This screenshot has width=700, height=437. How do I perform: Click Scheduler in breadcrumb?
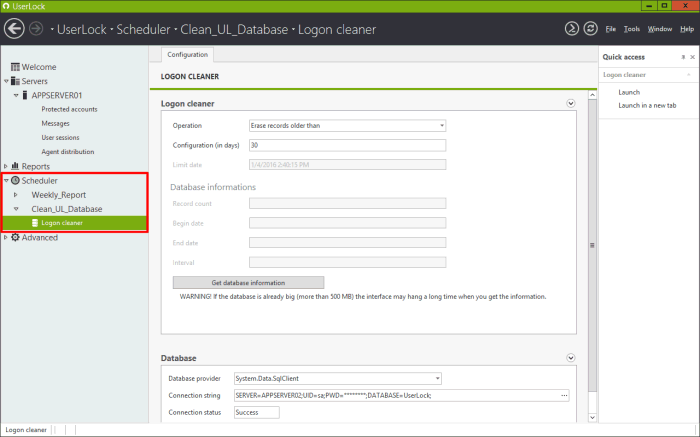pyautogui.click(x=143, y=29)
